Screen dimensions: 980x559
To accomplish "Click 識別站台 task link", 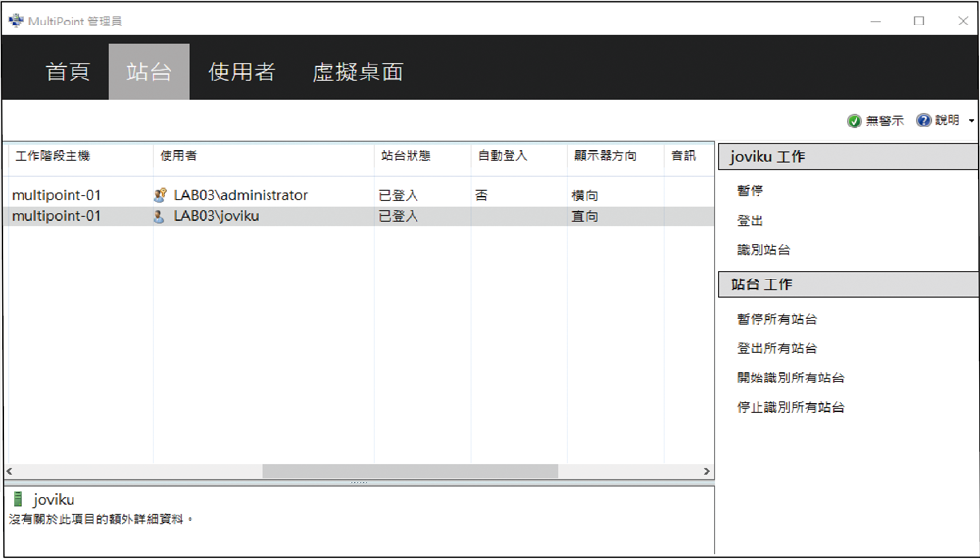I will [763, 249].
